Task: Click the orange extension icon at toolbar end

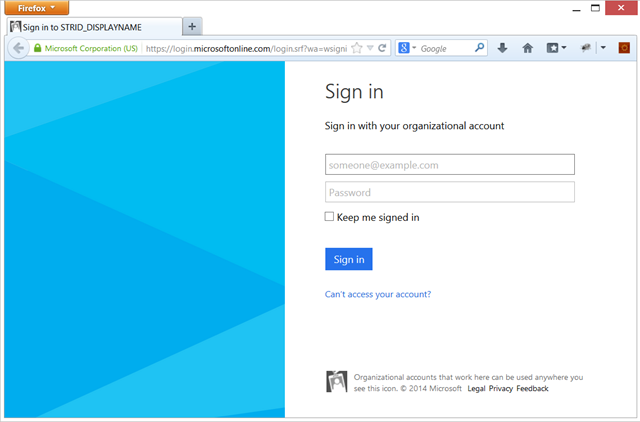Action: point(624,48)
